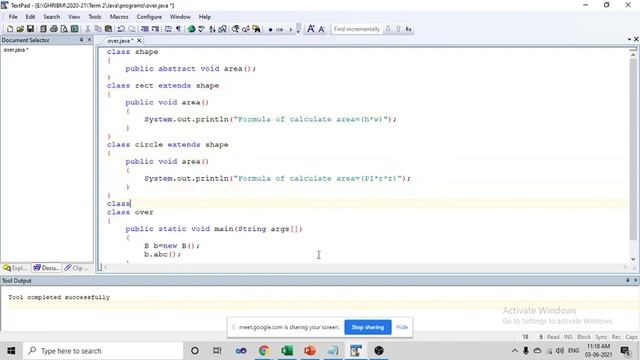Screen dimensions: 640x360
Task: Close the Document Selector panel
Action: [x=89, y=40]
